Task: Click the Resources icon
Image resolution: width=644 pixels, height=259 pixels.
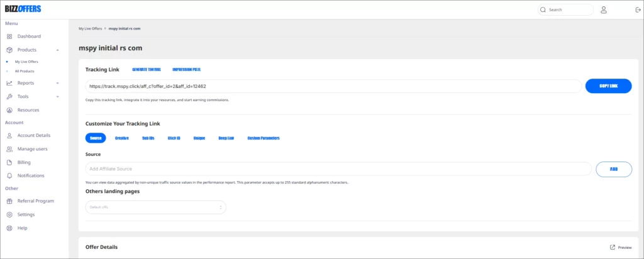Action: click(9, 111)
